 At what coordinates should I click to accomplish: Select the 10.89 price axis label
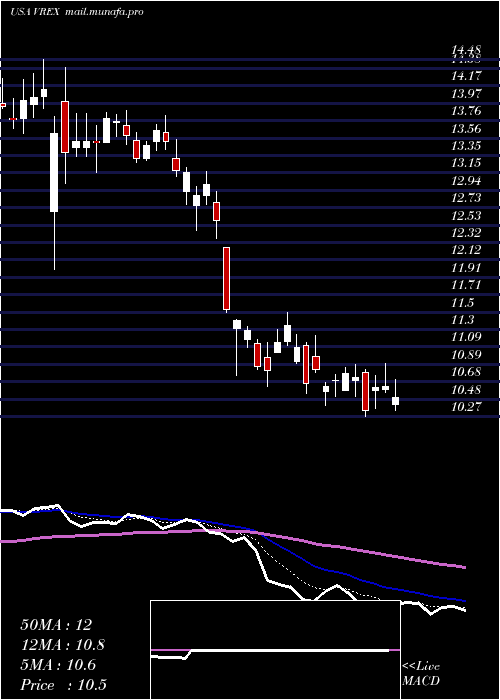[467, 355]
